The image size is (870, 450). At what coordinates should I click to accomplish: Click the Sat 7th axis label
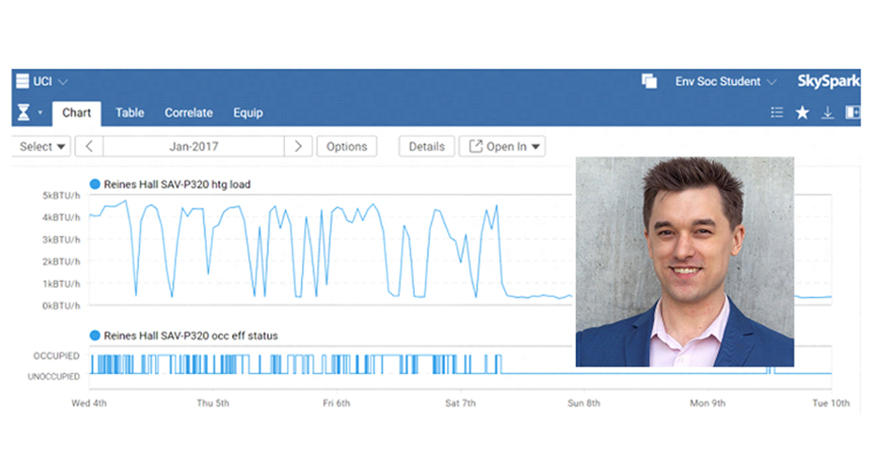point(460,403)
